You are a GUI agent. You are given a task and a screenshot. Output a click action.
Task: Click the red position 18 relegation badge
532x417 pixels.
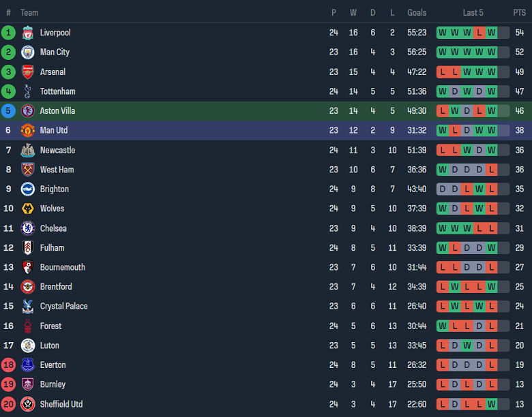(8, 365)
